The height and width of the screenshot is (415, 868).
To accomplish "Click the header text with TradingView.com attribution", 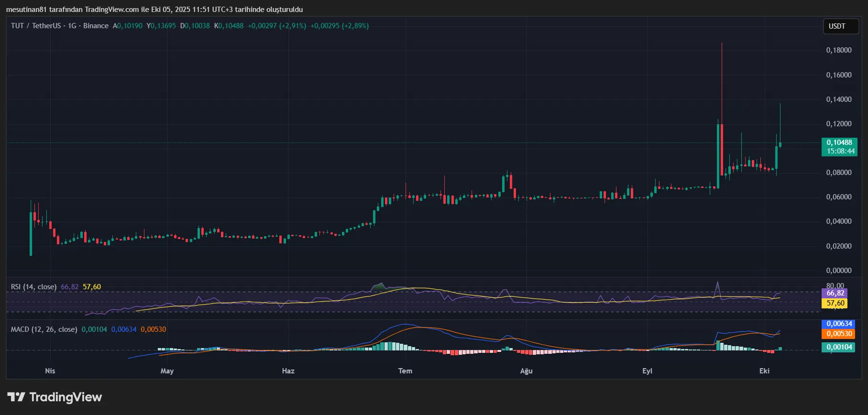I will (154, 10).
